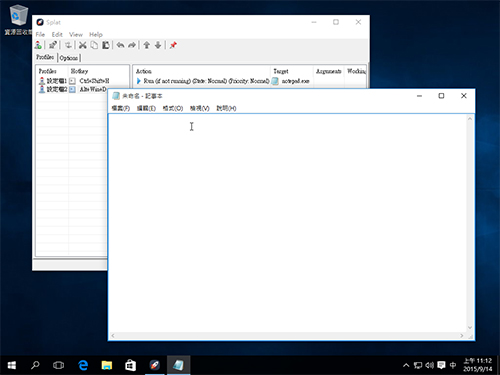
Task: Click the Ctrl+Shift+H hotkey text
Action: (x=94, y=81)
